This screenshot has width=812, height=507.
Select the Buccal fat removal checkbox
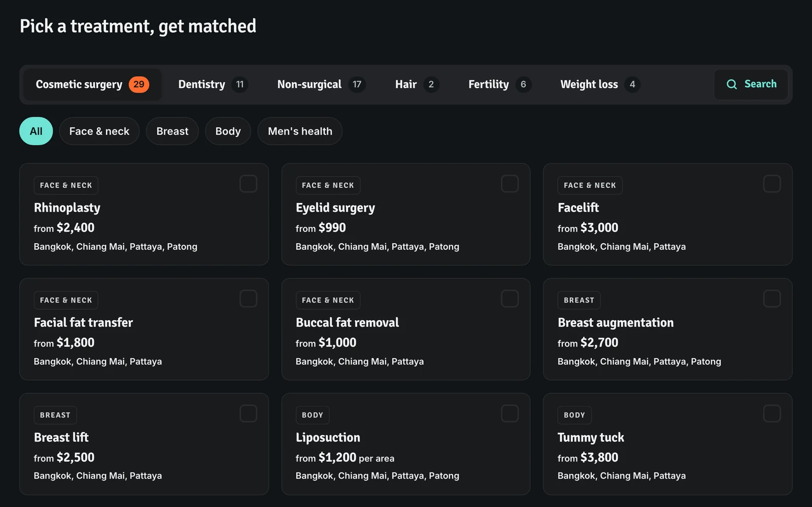[x=510, y=298]
